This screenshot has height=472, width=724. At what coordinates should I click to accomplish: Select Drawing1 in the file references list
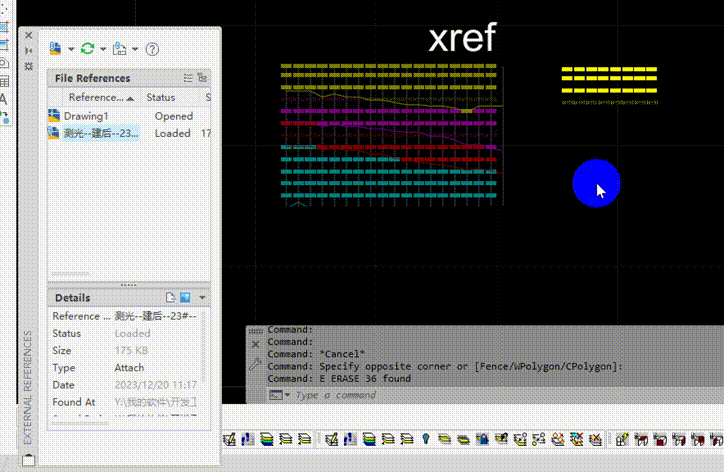pos(86,116)
